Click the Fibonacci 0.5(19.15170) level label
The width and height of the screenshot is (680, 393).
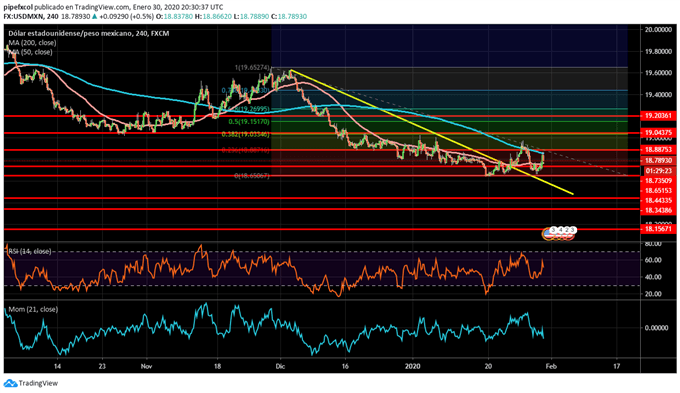coord(249,122)
